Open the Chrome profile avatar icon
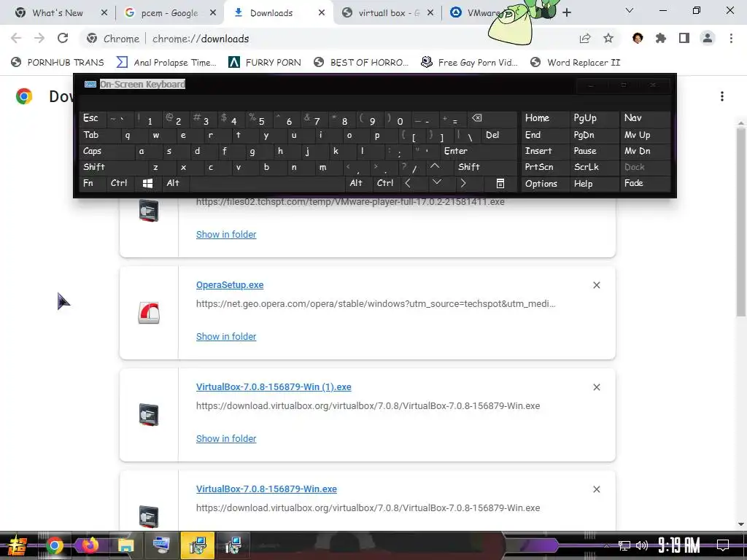The width and height of the screenshot is (747, 560). click(708, 38)
